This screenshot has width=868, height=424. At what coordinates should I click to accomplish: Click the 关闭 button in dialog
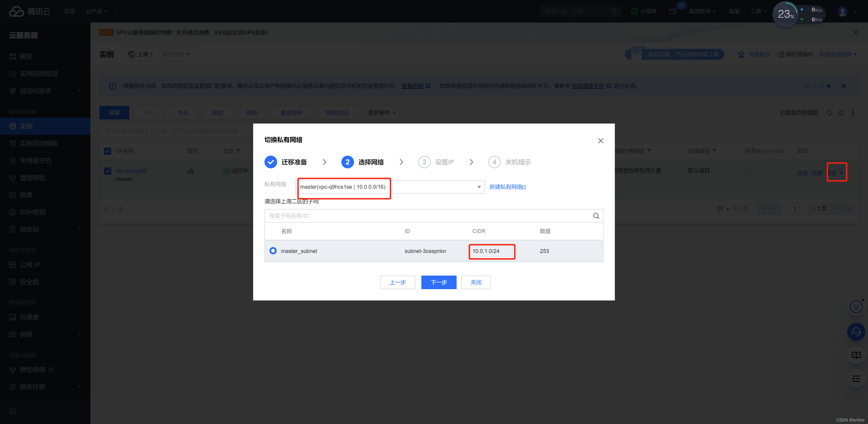pos(476,282)
